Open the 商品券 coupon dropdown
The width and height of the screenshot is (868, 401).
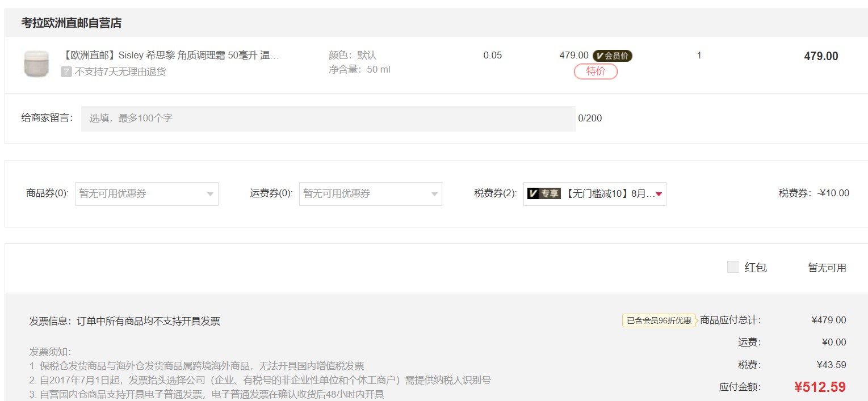147,193
